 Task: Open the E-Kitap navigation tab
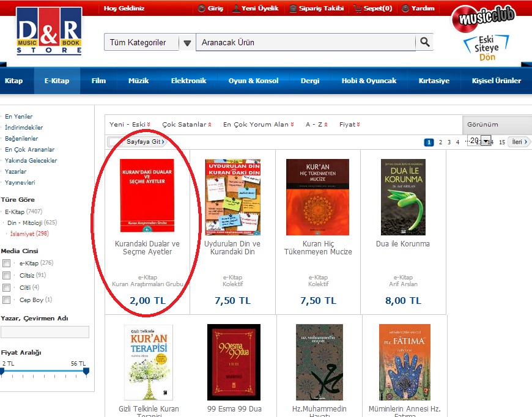tap(57, 81)
